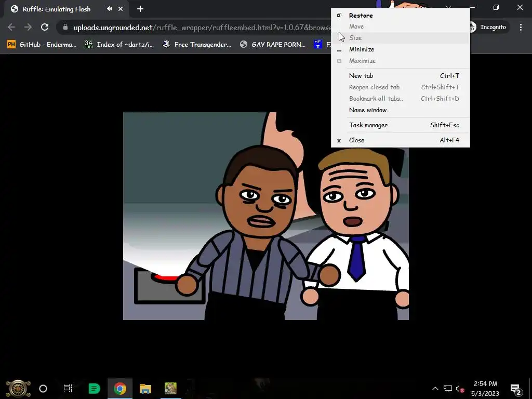
Task: Open the clock showing 2:54 PM
Action: (485, 389)
